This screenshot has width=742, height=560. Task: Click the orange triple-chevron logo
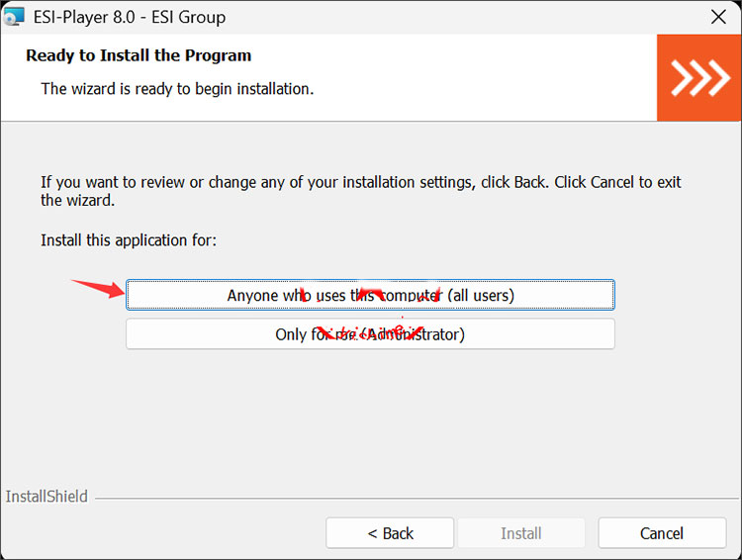(x=699, y=77)
